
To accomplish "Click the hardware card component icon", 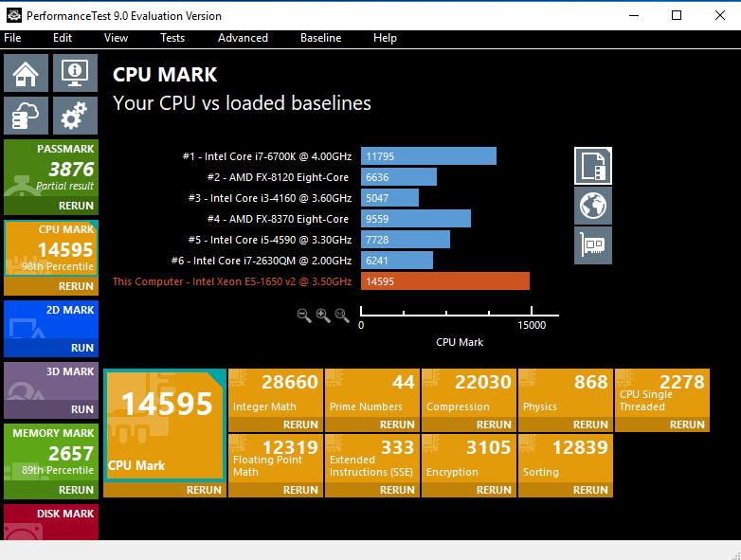I will click(x=593, y=245).
